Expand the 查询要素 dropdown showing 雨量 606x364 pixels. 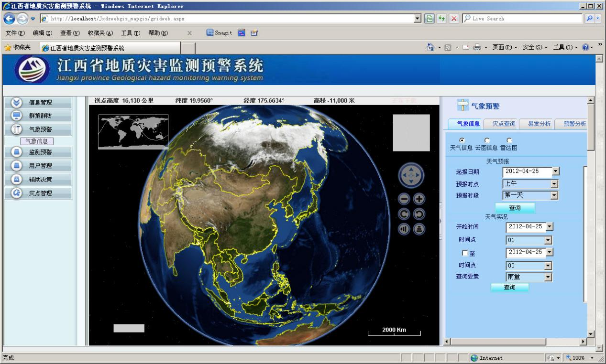(x=549, y=277)
